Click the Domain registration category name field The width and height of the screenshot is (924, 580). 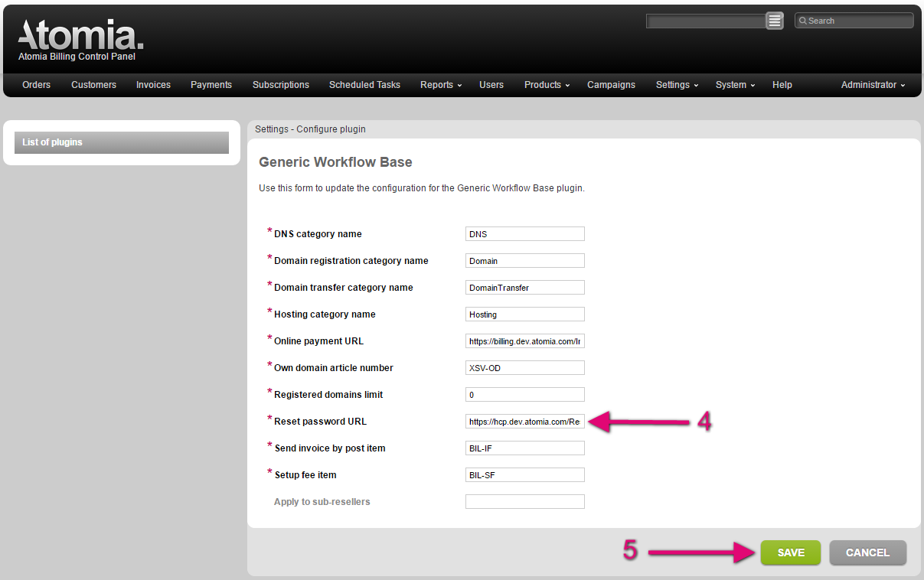click(525, 261)
